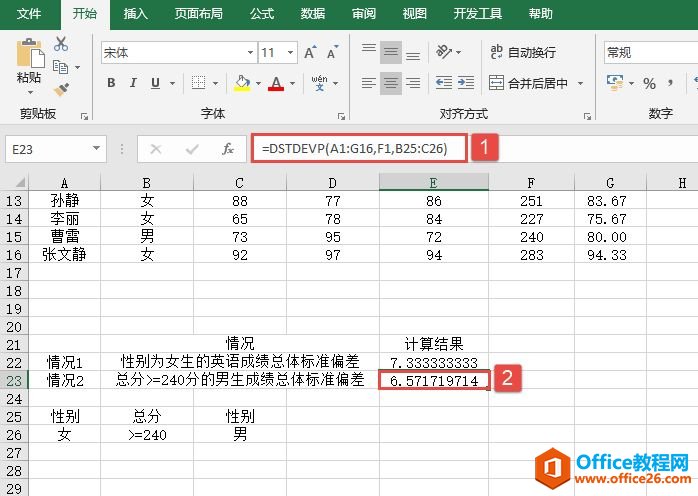The width and height of the screenshot is (698, 496).
Task: Apply the yellow fill color swatch
Action: coord(242,83)
